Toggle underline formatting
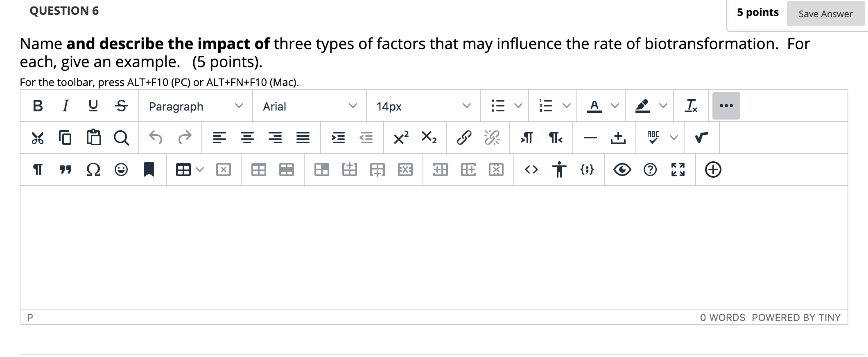The height and width of the screenshot is (357, 868). coord(93,106)
